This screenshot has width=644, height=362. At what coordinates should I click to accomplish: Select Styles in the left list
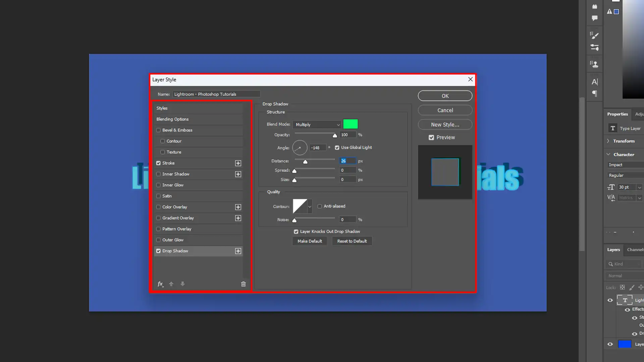click(198, 108)
